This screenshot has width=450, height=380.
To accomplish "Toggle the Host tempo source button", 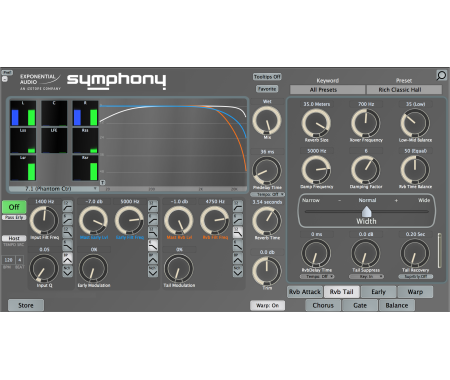I will click(14, 238).
